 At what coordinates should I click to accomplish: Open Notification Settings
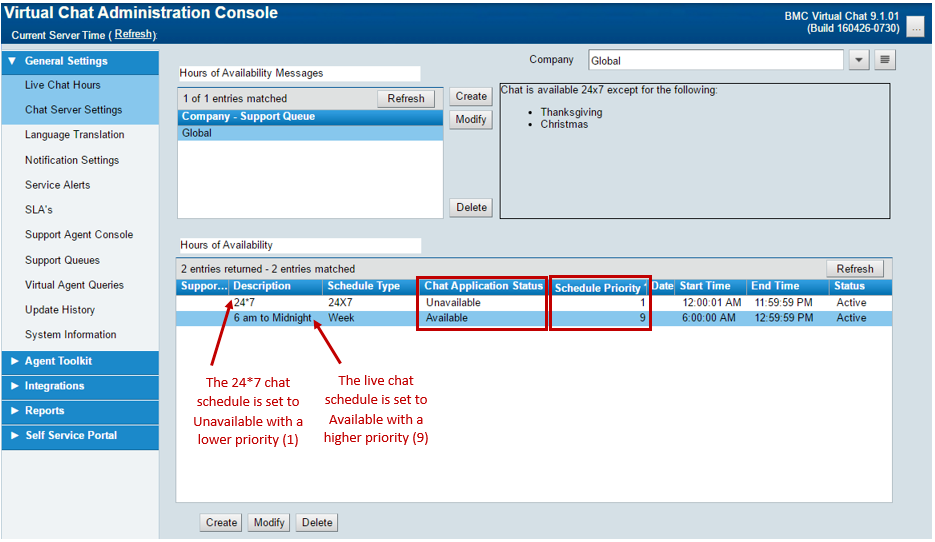tap(72, 160)
